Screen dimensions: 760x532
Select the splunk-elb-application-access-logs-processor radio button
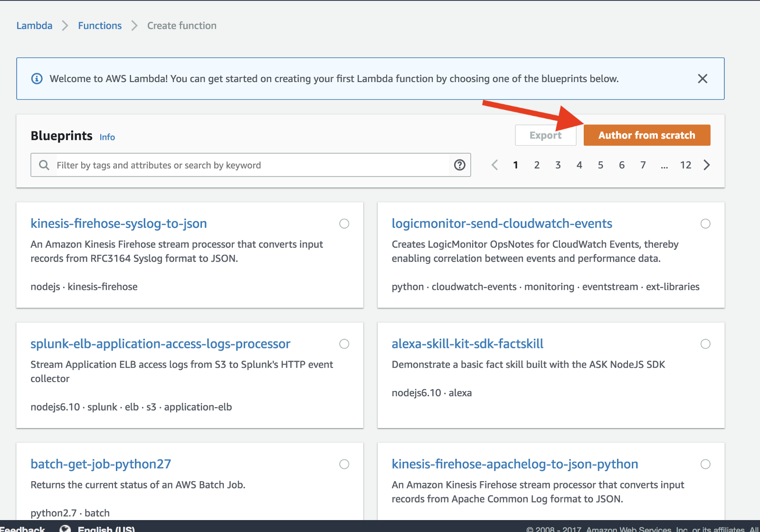click(344, 344)
